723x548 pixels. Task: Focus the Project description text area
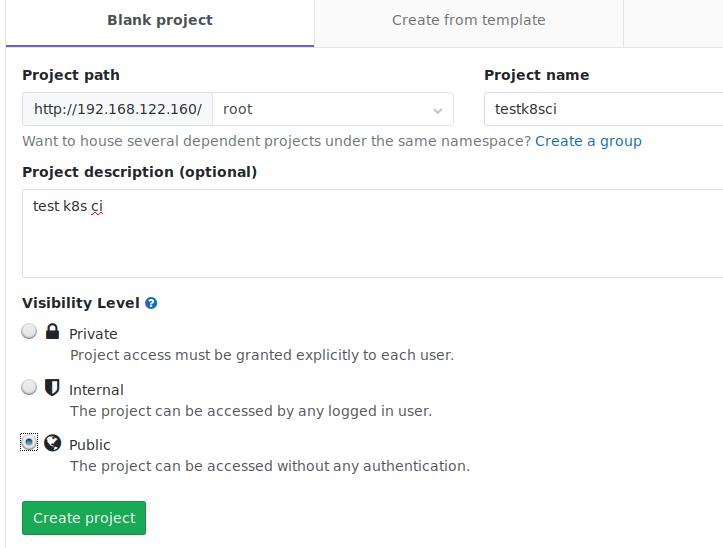(372, 233)
